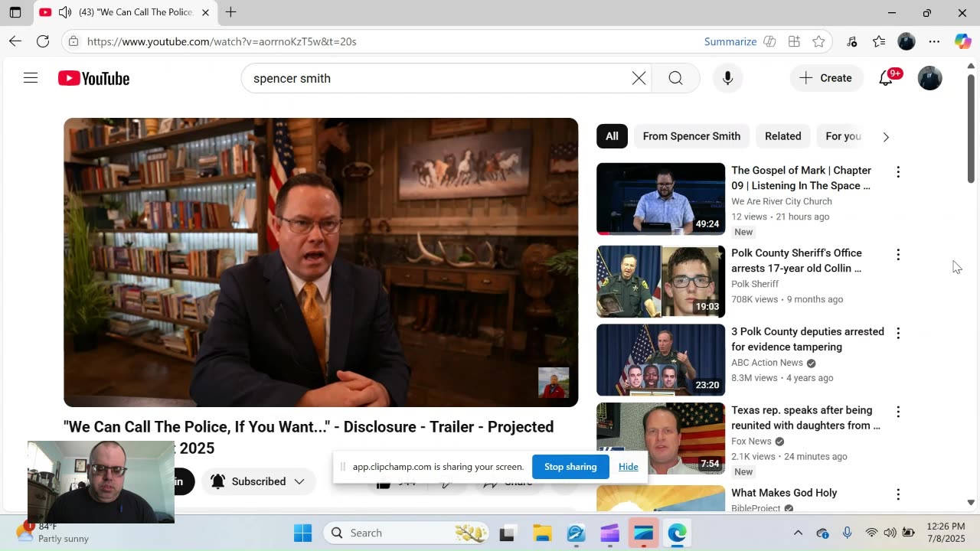Open the Edge favorites list
980x551 pixels.
coord(879,41)
